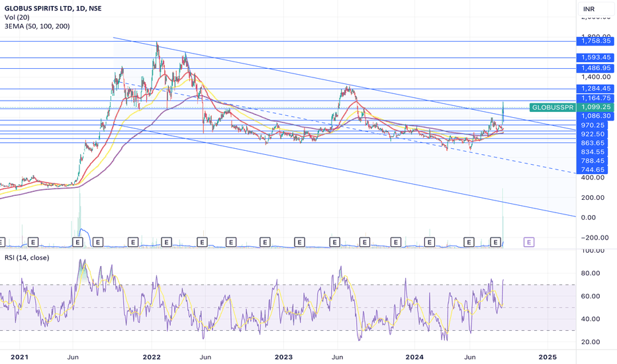Click the earnings E marker above Jun 2022
This screenshot has height=364, width=617.
[203, 242]
